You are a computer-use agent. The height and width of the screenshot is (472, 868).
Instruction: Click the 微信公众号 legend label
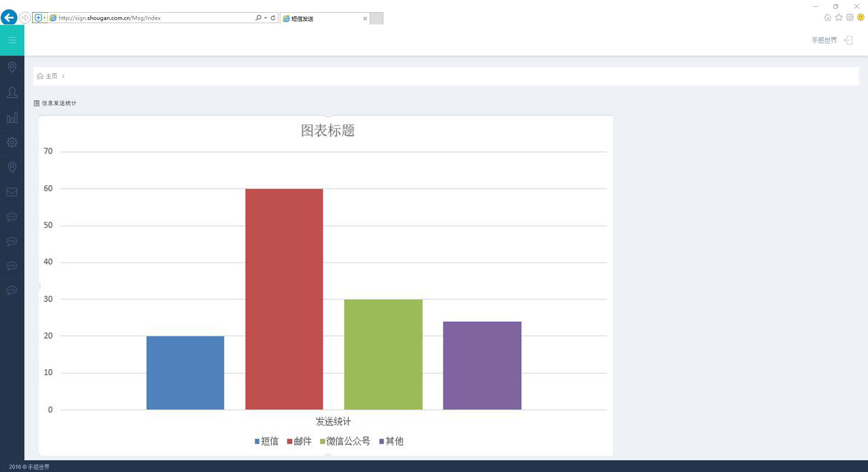pyautogui.click(x=348, y=441)
